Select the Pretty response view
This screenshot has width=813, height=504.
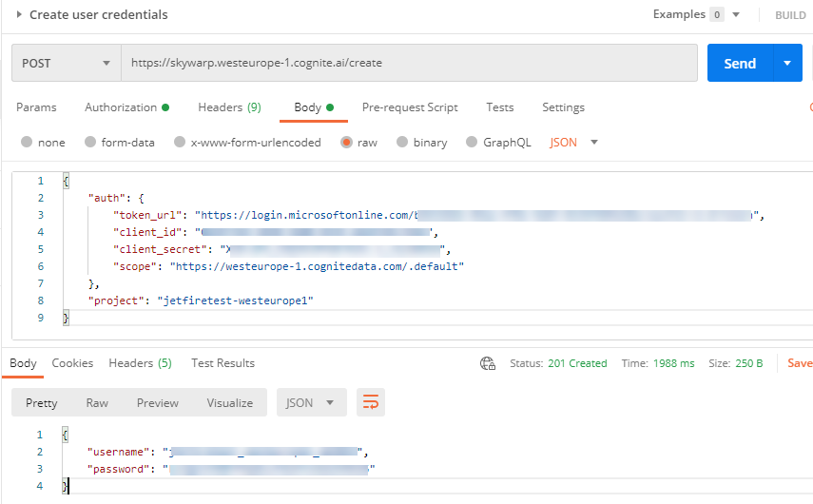pos(42,403)
